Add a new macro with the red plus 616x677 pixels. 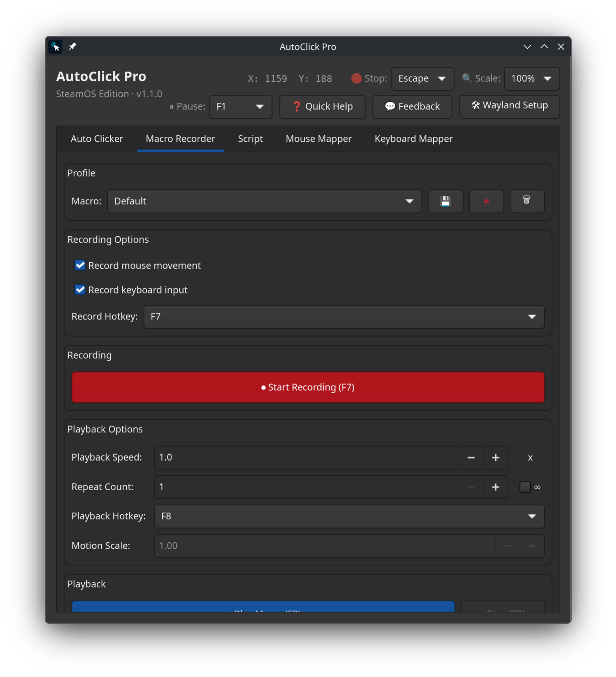tap(486, 201)
